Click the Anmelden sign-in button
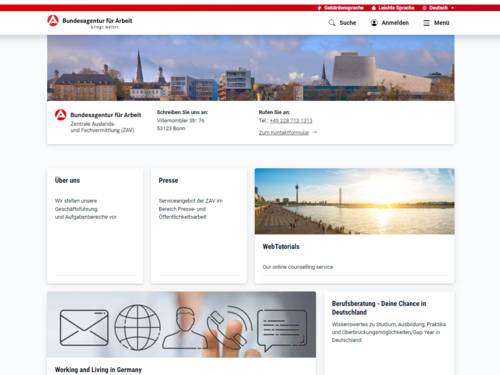500x375 pixels. (390, 23)
